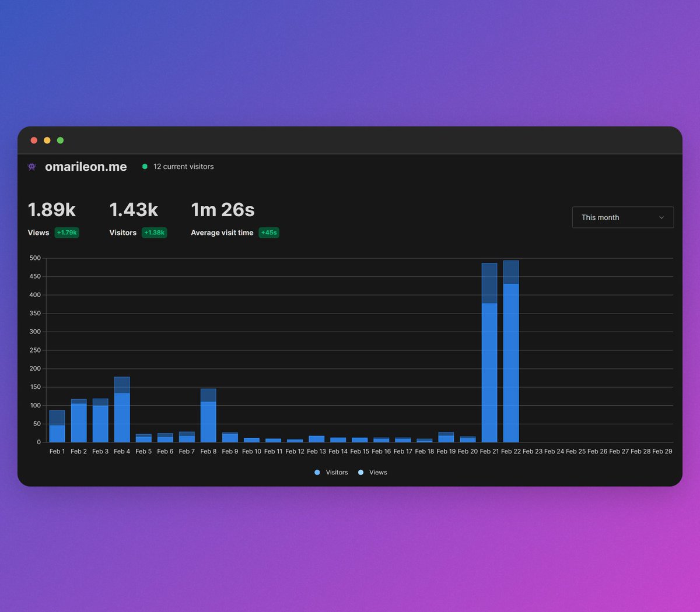Viewport: 700px width, 612px height.
Task: Open the omarileon.me site title
Action: (86, 167)
